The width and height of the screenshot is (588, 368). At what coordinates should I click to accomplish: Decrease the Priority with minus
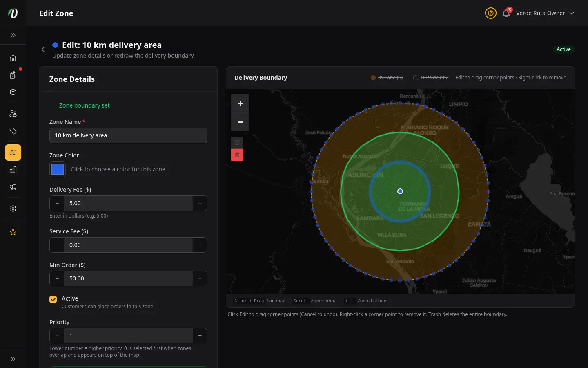[57, 336]
